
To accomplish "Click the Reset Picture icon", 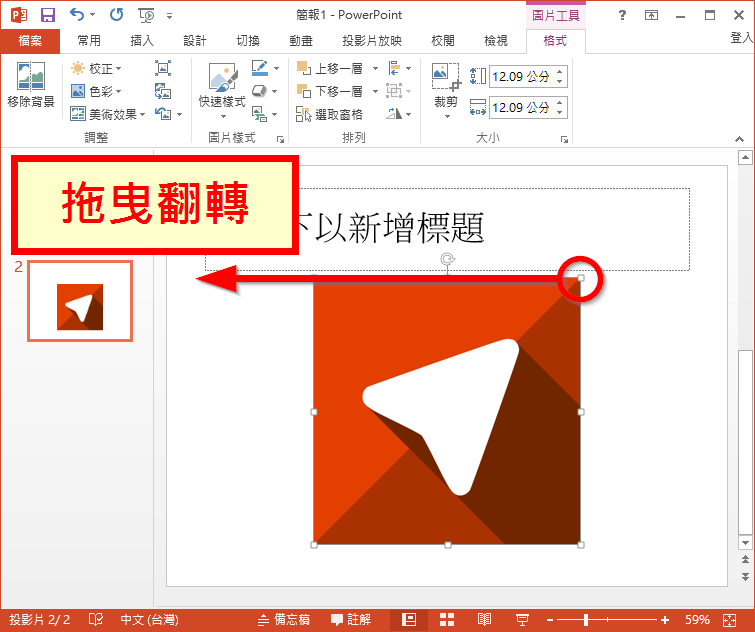I will (163, 114).
